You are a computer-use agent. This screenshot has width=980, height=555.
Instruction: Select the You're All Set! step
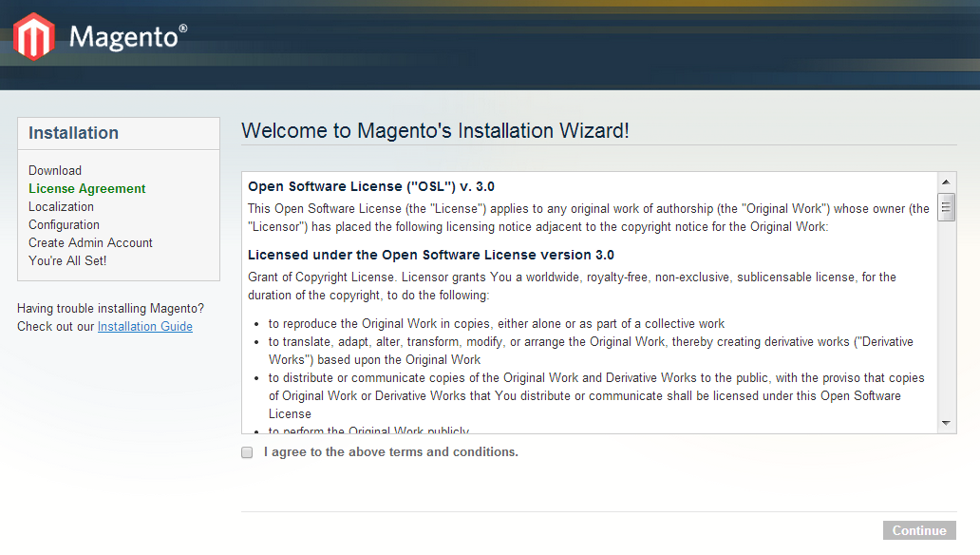point(67,261)
